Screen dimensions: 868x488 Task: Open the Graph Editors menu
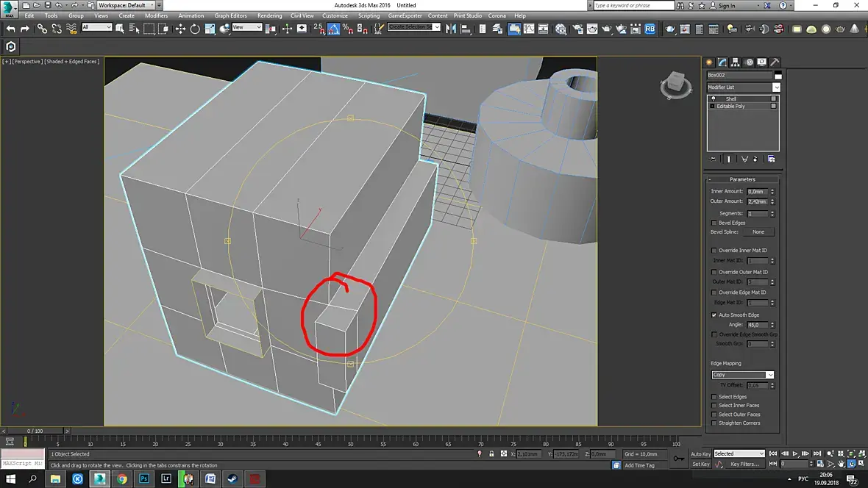click(x=230, y=15)
